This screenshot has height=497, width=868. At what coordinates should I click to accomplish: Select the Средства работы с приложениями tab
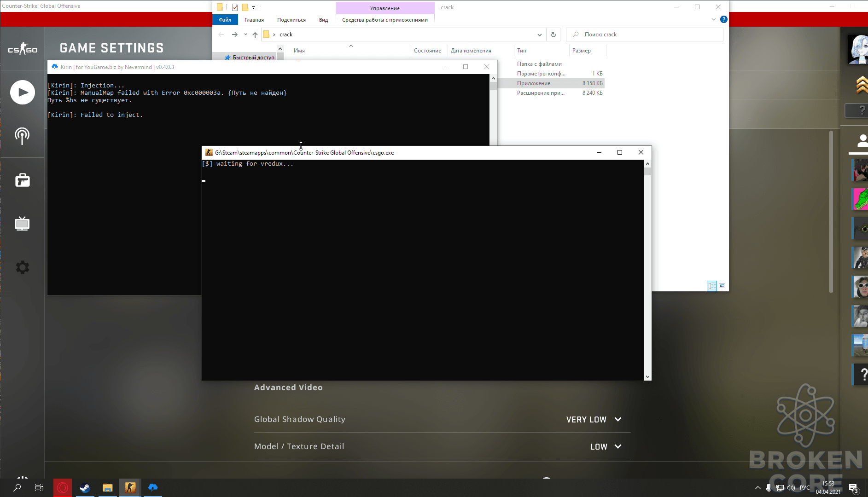tap(385, 20)
